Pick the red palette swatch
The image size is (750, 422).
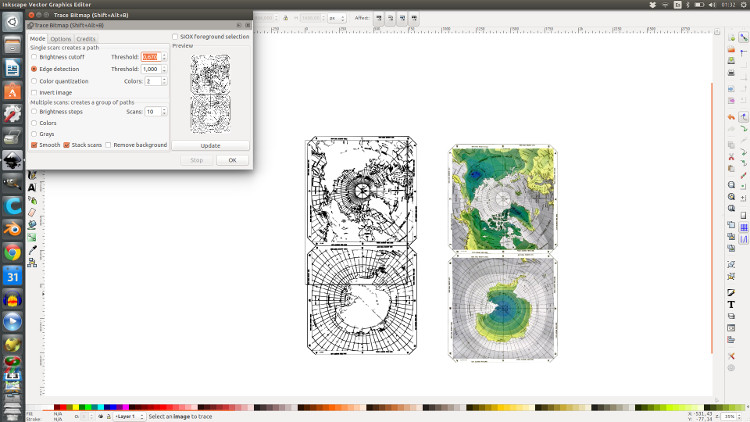pos(63,407)
